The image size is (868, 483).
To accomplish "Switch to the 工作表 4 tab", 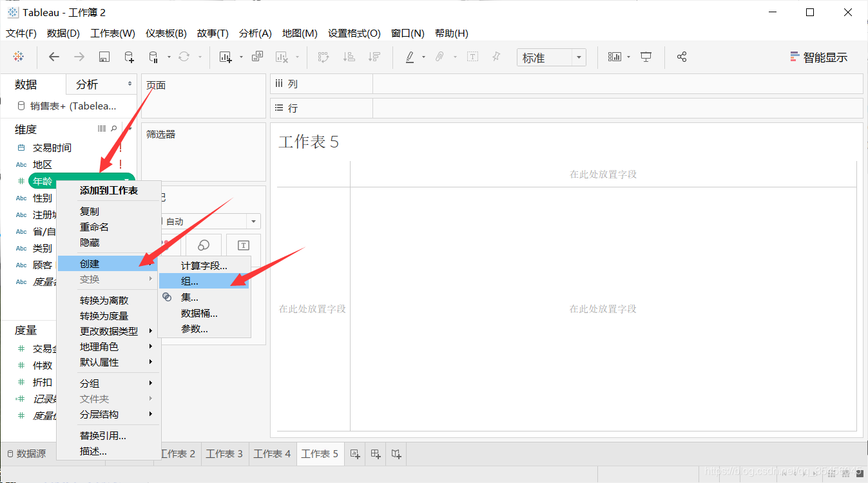I will 272,453.
